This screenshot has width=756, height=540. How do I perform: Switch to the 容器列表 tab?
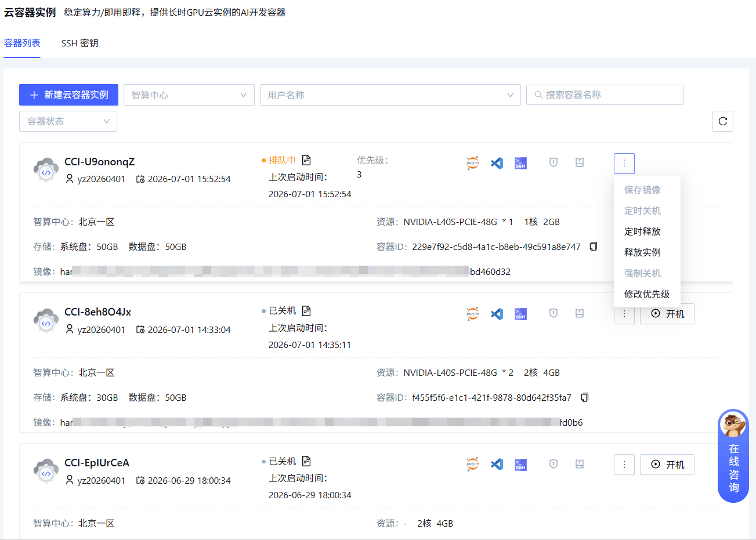pos(22,43)
